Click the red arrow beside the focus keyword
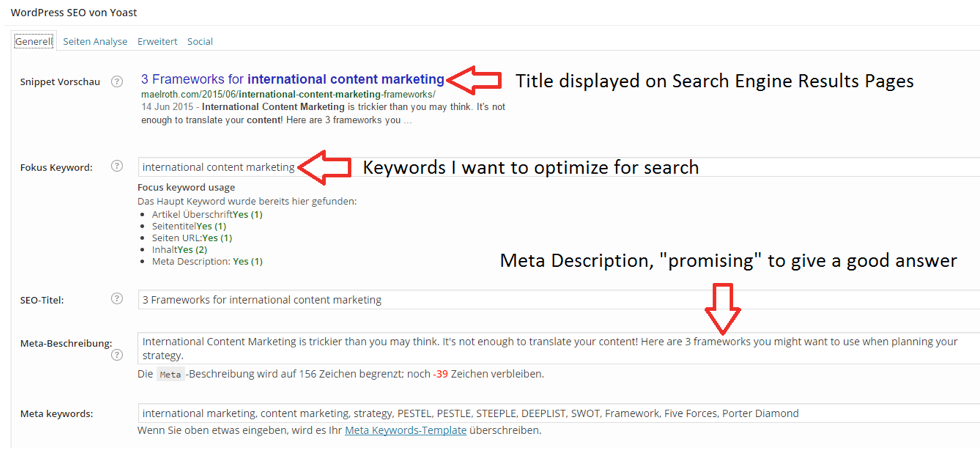The width and height of the screenshot is (980, 472). [x=325, y=167]
